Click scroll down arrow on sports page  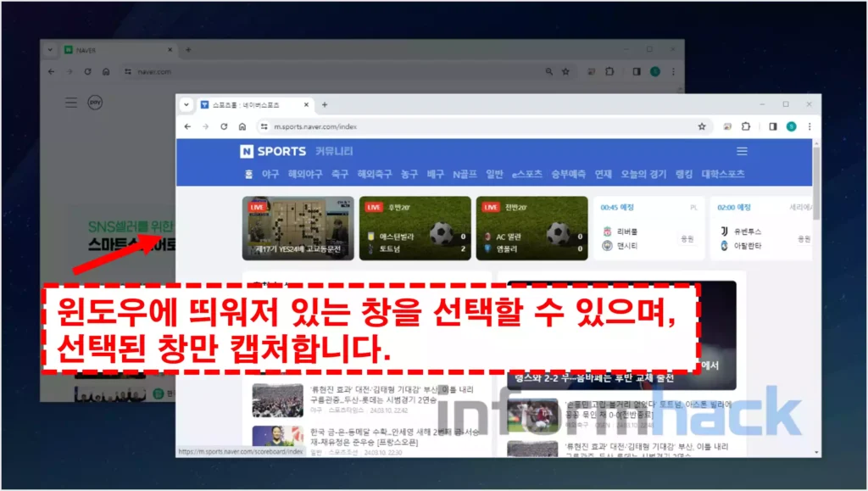(816, 453)
